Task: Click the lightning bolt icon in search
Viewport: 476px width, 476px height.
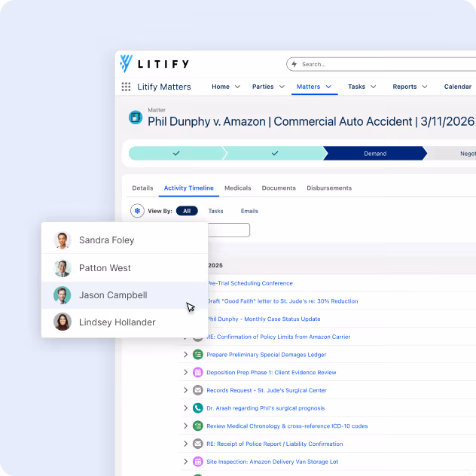Action: 294,64
